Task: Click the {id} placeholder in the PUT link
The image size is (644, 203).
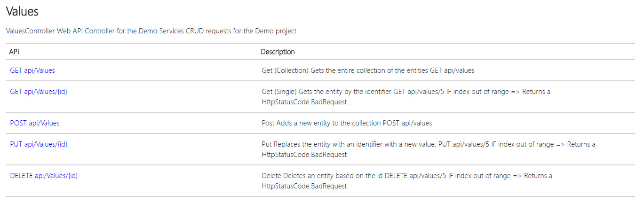Action: [x=61, y=144]
